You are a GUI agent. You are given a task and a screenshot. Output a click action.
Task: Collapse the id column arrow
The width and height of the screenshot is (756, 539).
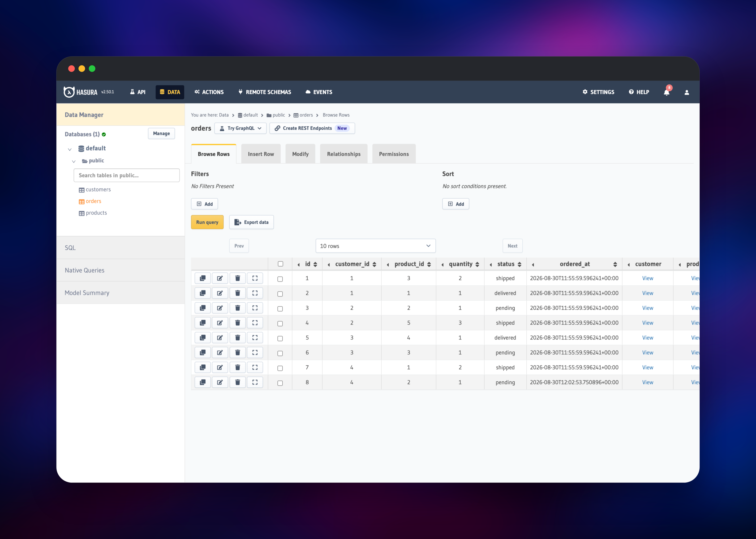299,265
